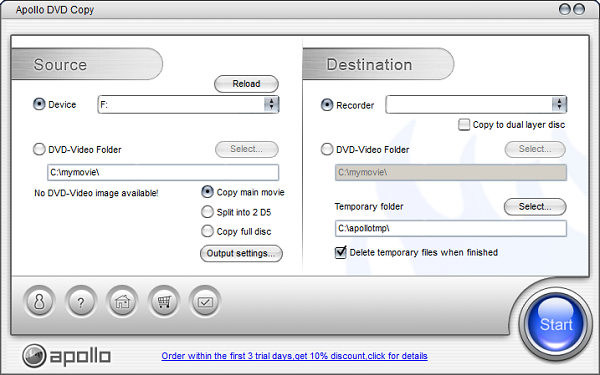Screen dimensions: 600x375
Task: Start the DVD copy with blue Start button
Action: [556, 324]
